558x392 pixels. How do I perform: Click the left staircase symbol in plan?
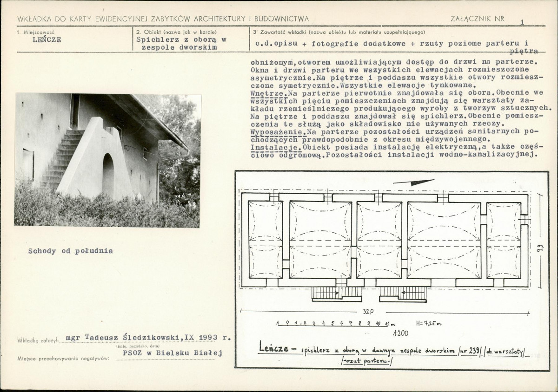(337, 293)
